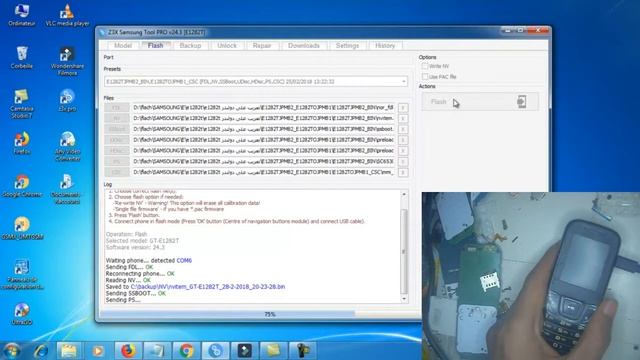The image size is (640, 360).
Task: Launch Wondershare Filmora desktop shortcut
Action: tap(67, 61)
